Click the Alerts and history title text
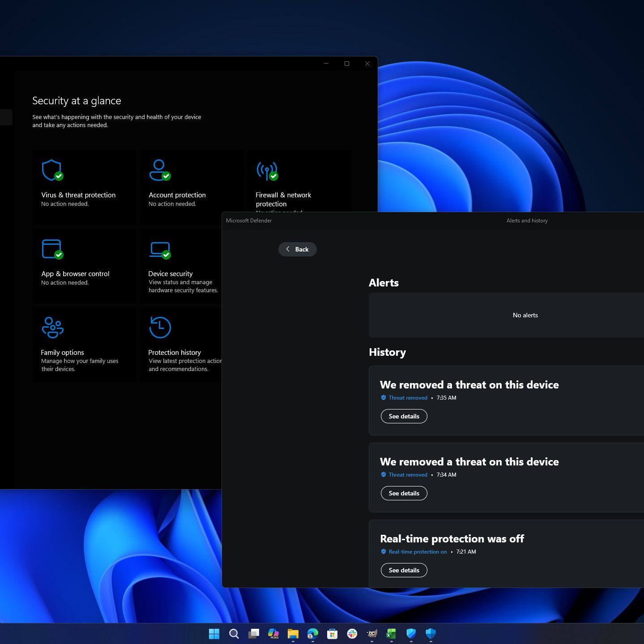 pyautogui.click(x=527, y=220)
